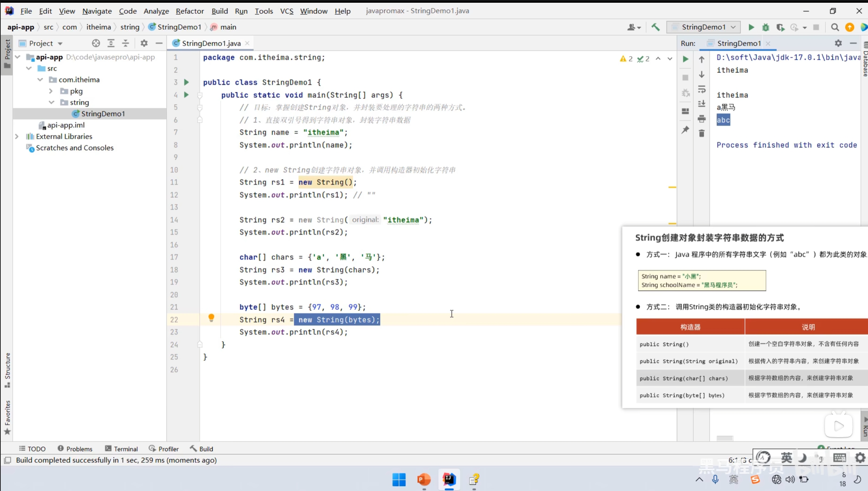
Task: Click the Debug StringDemo1 bug icon
Action: point(765,27)
